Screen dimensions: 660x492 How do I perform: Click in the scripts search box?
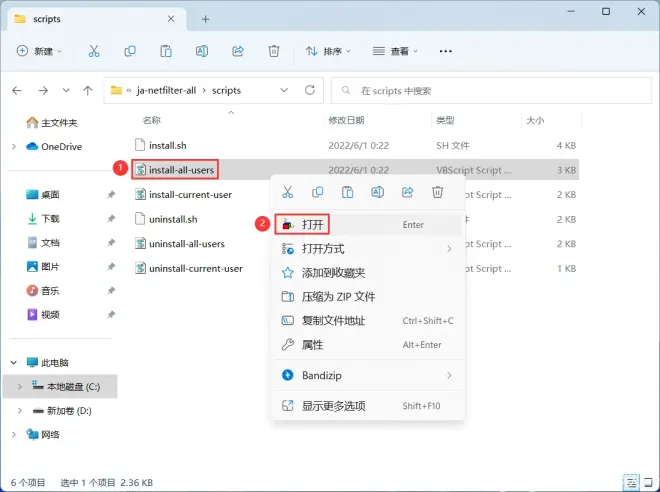pos(491,90)
